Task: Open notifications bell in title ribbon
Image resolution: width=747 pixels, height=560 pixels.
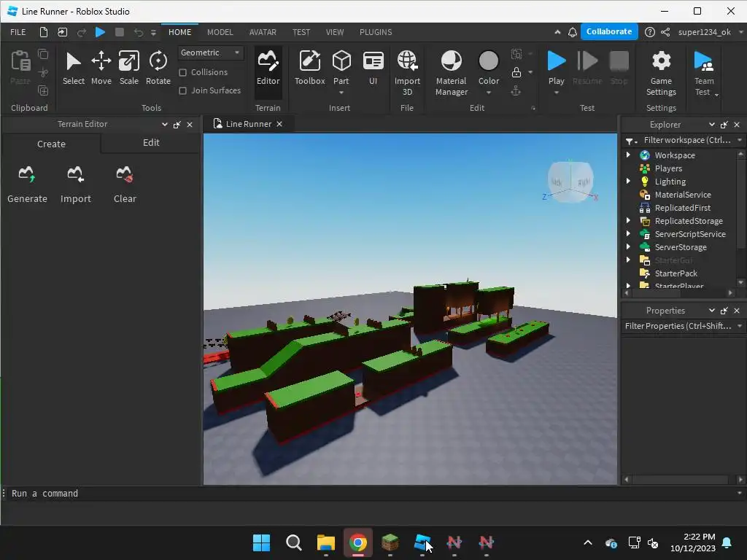Action: click(572, 32)
